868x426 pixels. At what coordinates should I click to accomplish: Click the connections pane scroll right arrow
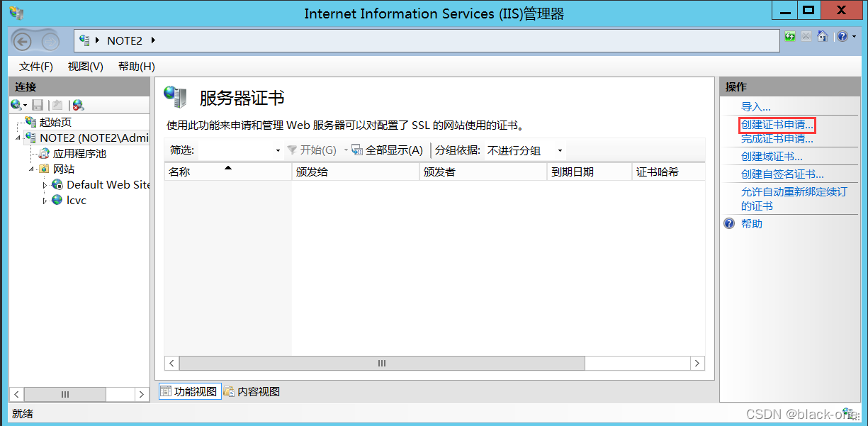(141, 394)
